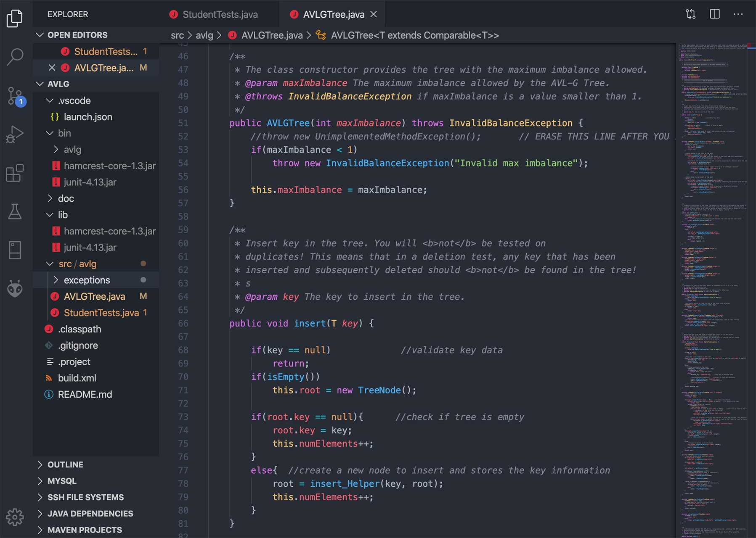Open launch.json inside the .vscode folder
756x538 pixels.
(88, 117)
